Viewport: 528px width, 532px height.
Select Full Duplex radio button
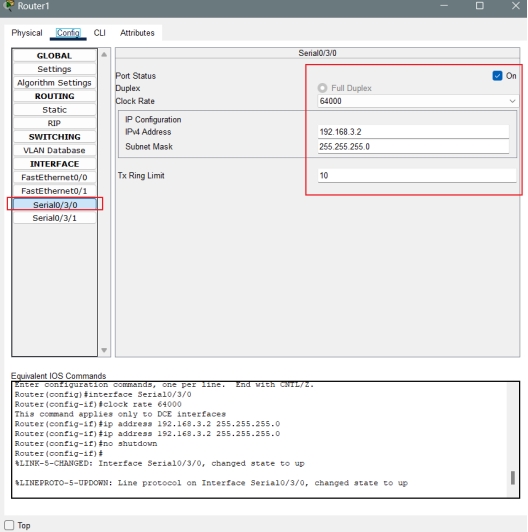[322, 88]
